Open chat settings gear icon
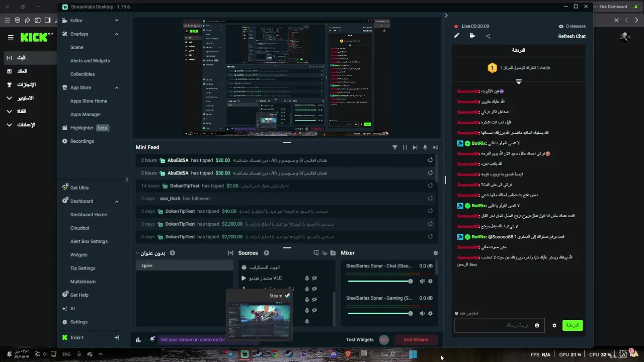This screenshot has height=362, width=644. 554,326
